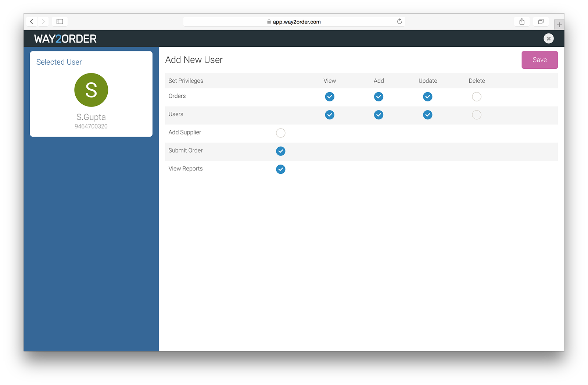Click the Add column header

pos(379,81)
